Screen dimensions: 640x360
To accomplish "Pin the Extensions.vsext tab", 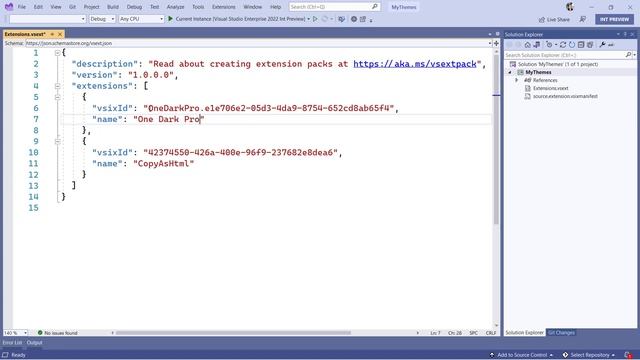I will [x=52, y=34].
